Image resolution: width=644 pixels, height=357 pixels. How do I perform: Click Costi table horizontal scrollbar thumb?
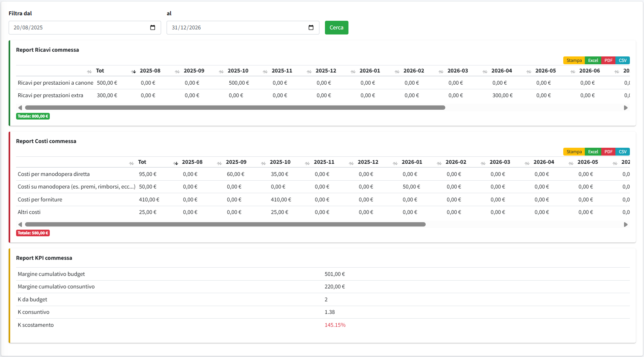(225, 225)
